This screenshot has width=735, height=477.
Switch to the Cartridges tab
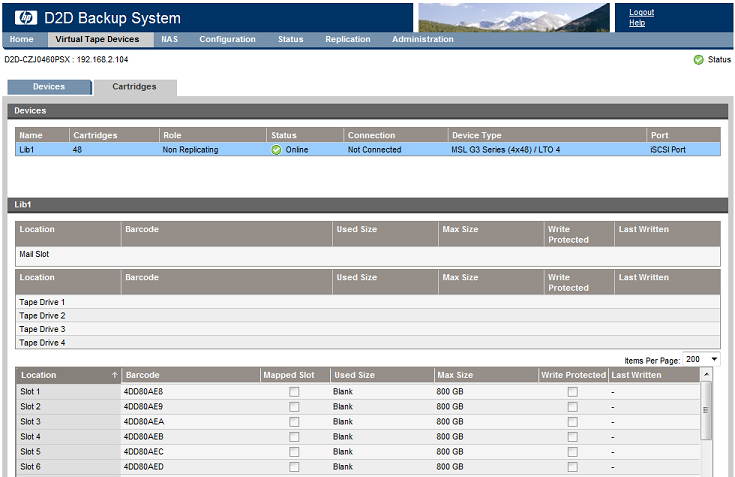(x=135, y=87)
